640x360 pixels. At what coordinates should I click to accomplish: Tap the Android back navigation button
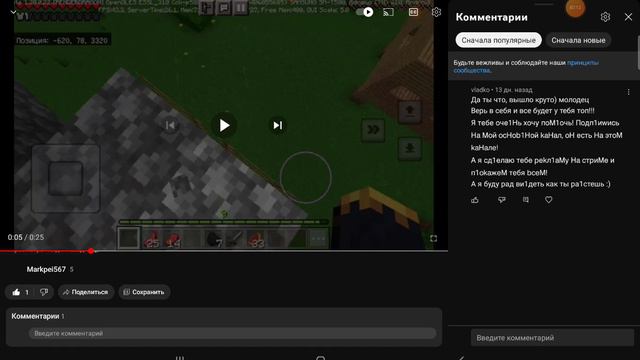click(x=461, y=358)
